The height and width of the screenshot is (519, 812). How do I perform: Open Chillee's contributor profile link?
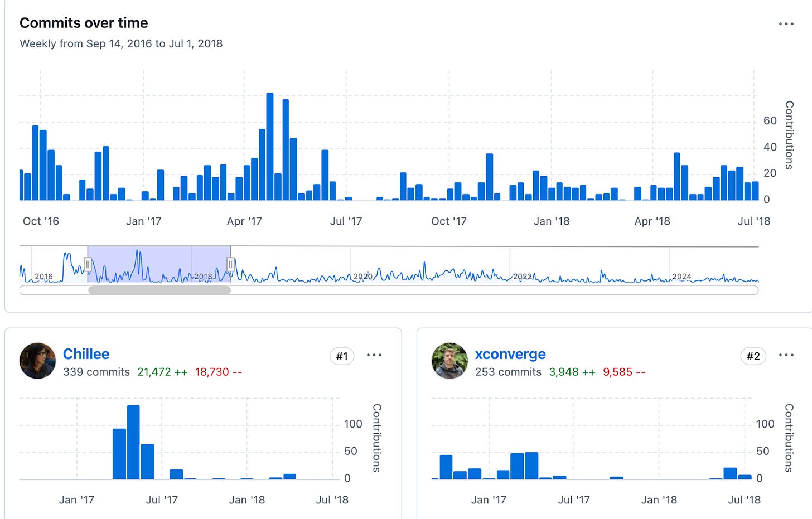point(86,354)
